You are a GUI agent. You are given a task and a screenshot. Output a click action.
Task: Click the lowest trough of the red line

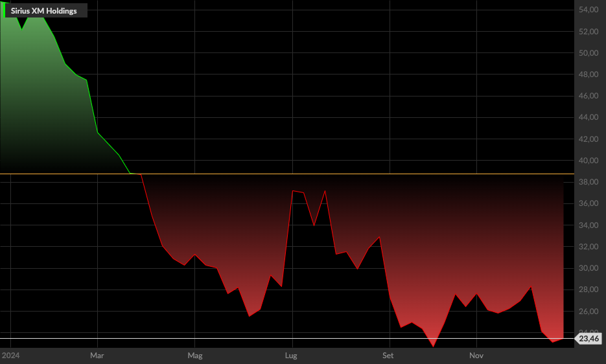(x=433, y=347)
